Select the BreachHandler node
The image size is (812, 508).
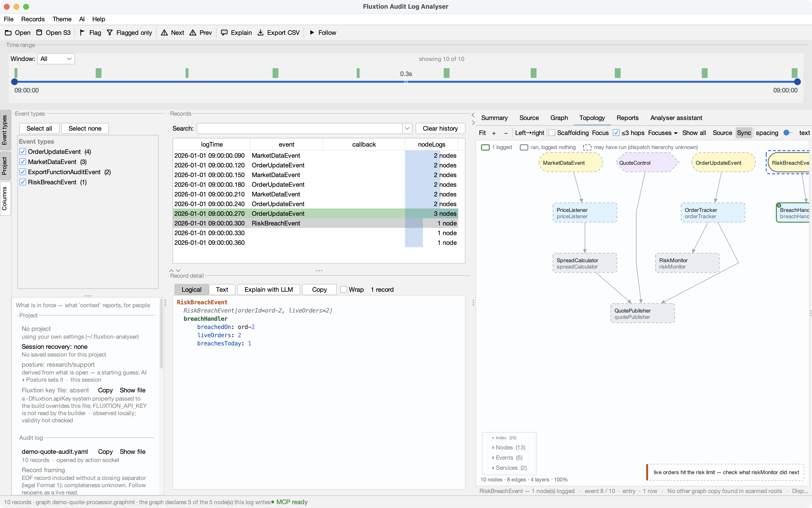coord(793,213)
